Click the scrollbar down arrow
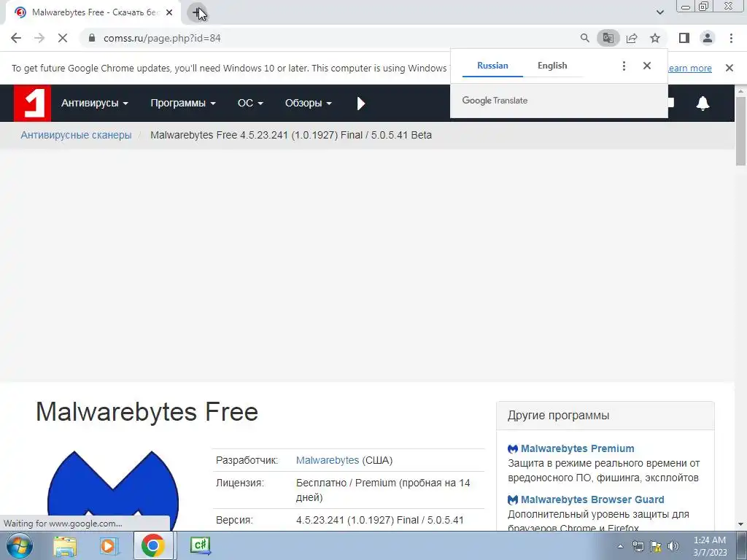Viewport: 747px width, 560px height. [740, 525]
